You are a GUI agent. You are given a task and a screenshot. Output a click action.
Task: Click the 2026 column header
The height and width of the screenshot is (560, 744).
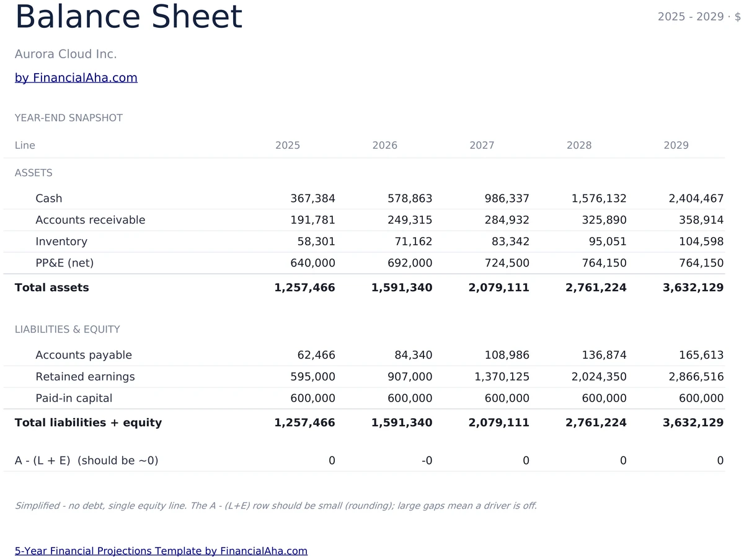coord(385,146)
